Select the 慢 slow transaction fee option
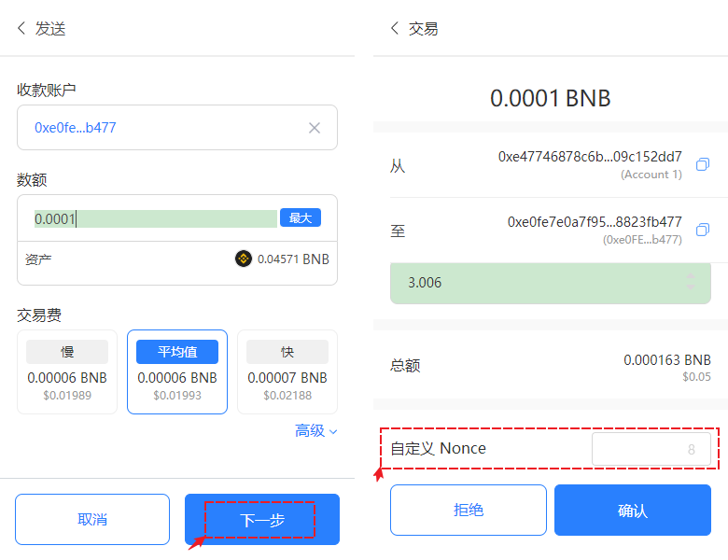 67,371
